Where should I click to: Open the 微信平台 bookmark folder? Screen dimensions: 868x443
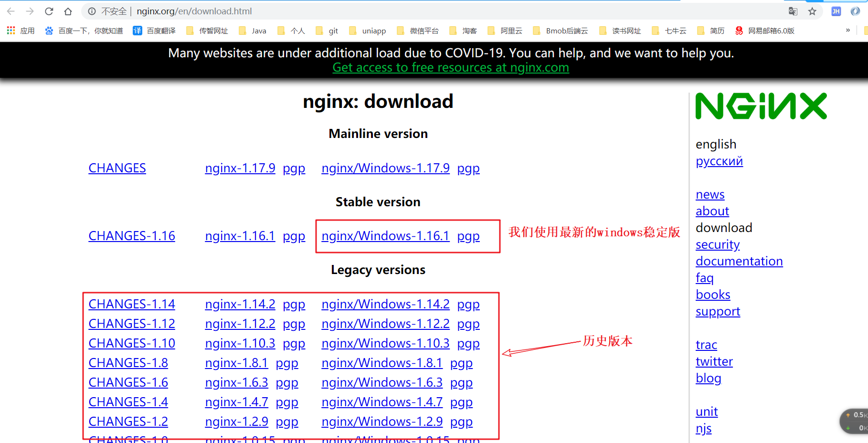418,31
